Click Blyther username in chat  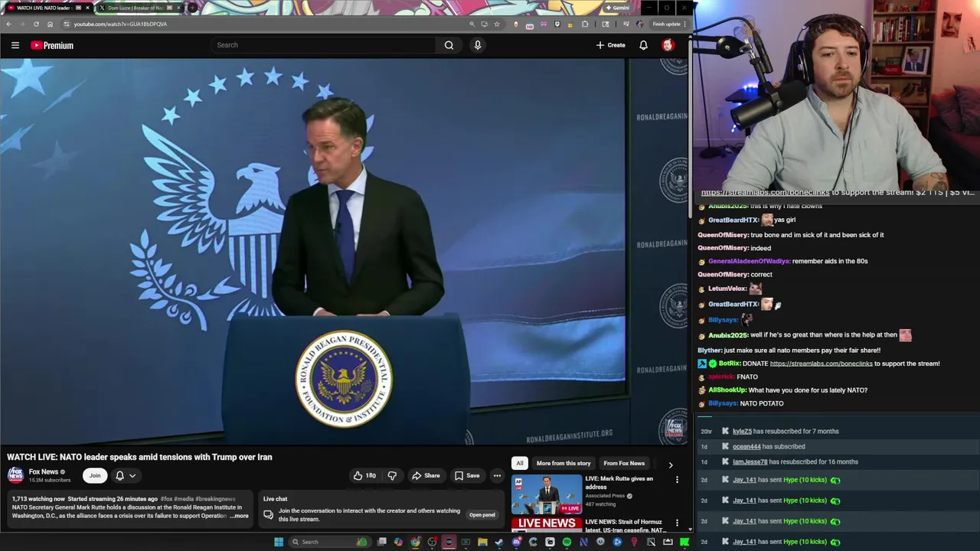(x=710, y=350)
